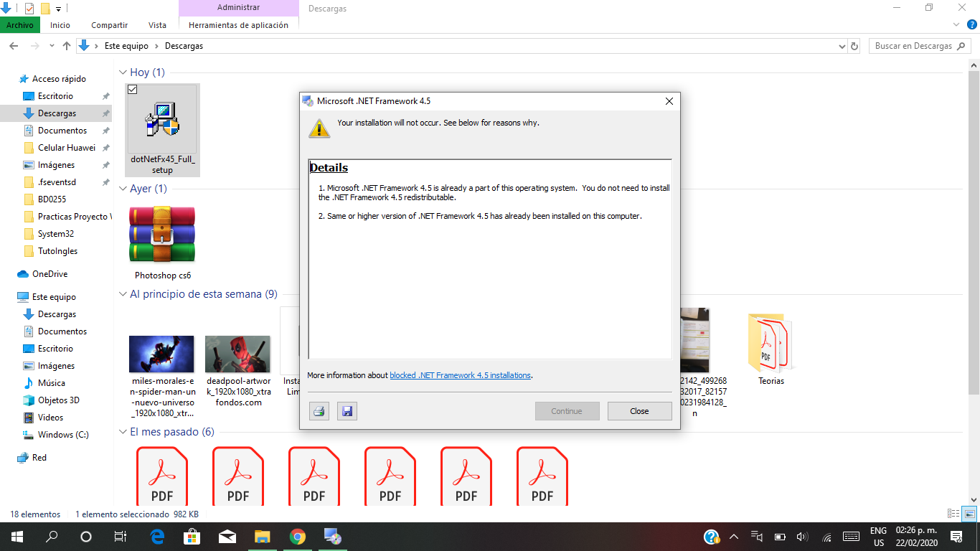The width and height of the screenshot is (980, 551).
Task: Open the Quick Access Toolbar customize dropdown
Action: pos(58,9)
